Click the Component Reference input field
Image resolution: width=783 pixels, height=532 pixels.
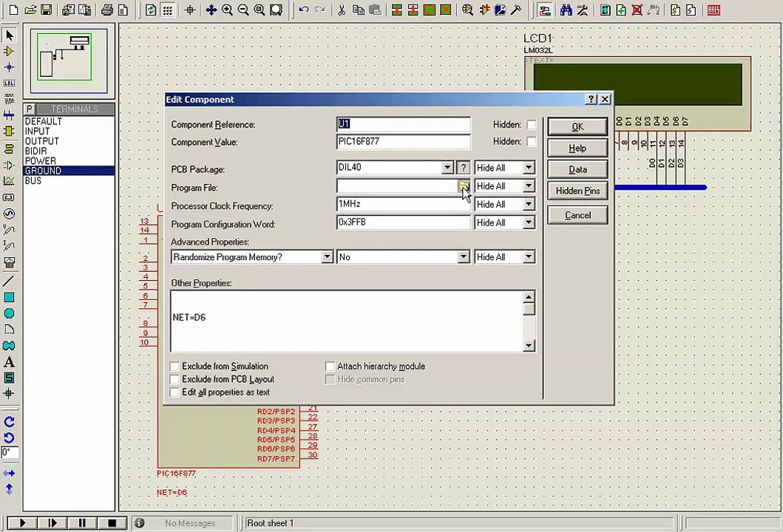click(404, 124)
